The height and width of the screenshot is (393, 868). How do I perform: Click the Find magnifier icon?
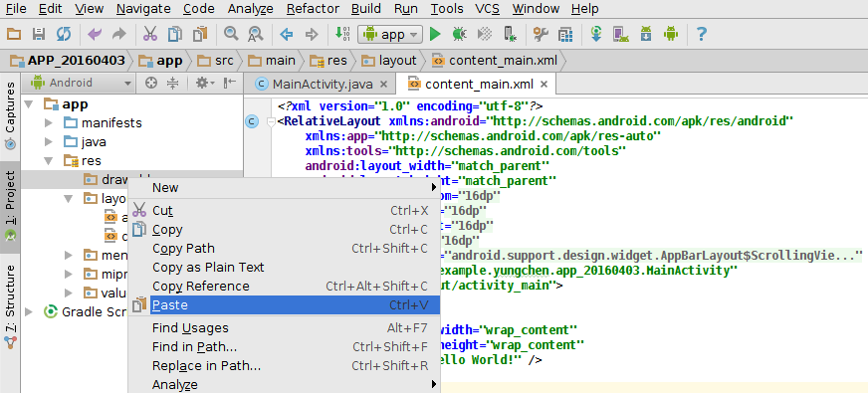click(230, 34)
